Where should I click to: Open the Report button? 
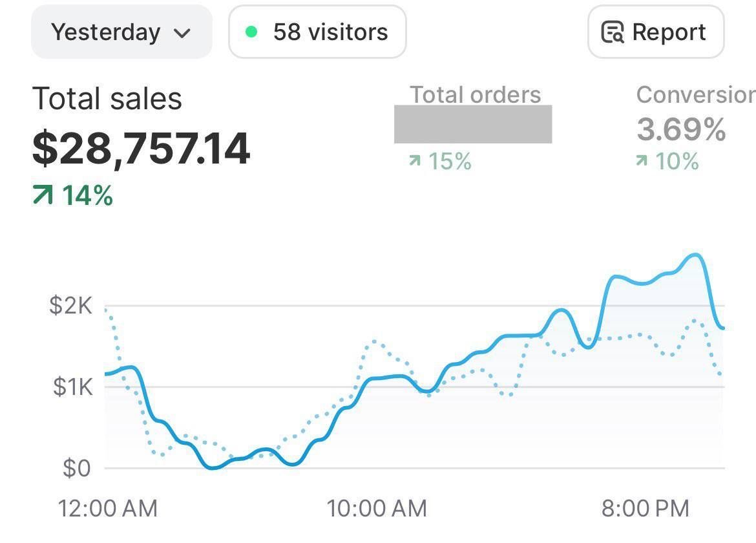click(x=656, y=32)
